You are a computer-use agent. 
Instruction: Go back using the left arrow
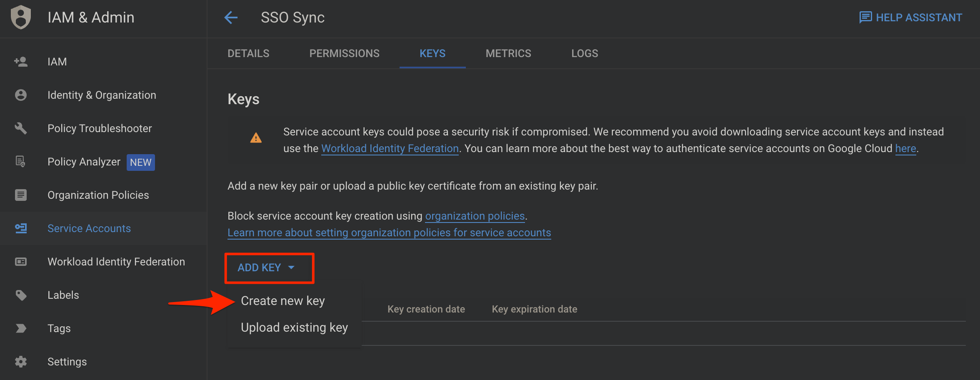pos(231,17)
